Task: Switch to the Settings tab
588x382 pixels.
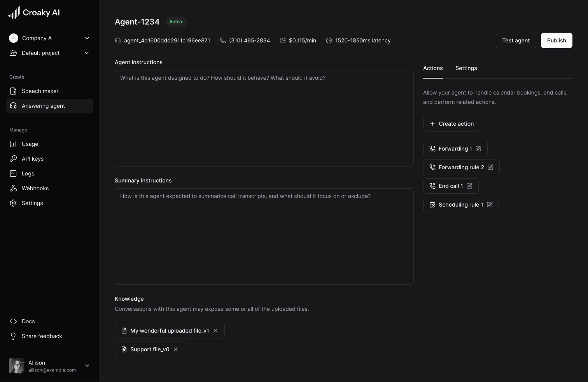Action: pos(466,68)
